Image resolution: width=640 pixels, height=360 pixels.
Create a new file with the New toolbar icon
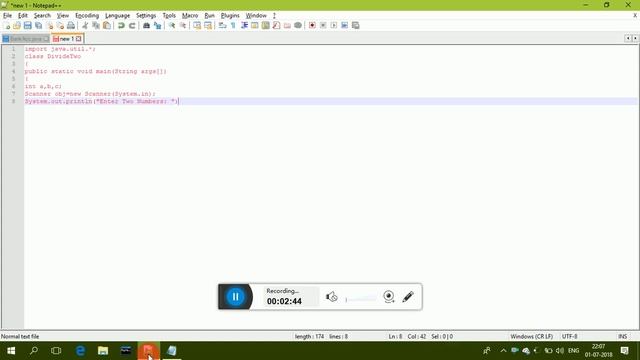click(7, 25)
